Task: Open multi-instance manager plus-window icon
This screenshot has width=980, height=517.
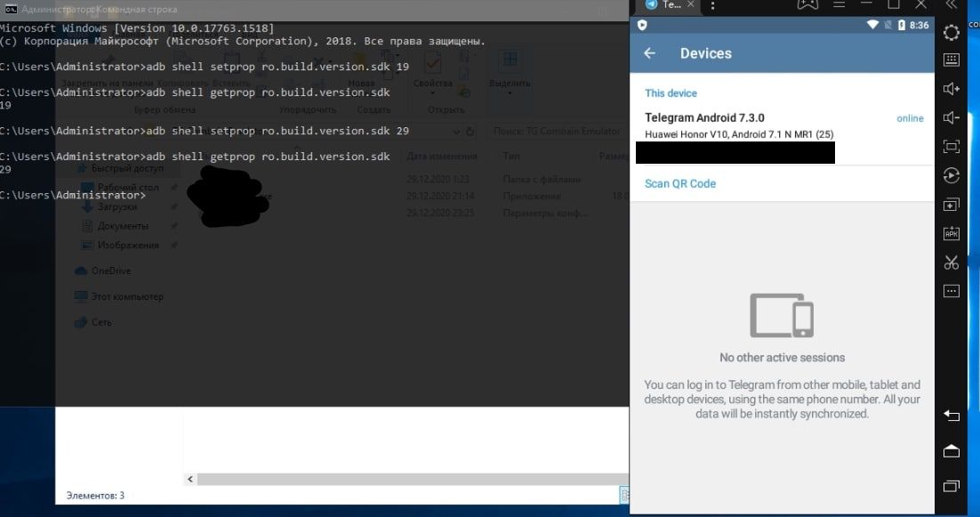Action: (x=952, y=205)
